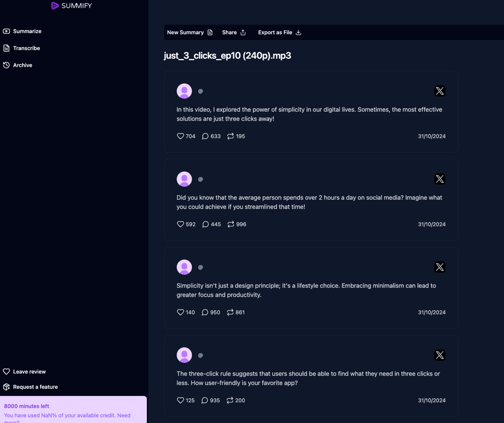The height and width of the screenshot is (423, 504).
Task: Click comment icon showing 935 replies
Action: pyautogui.click(x=205, y=400)
